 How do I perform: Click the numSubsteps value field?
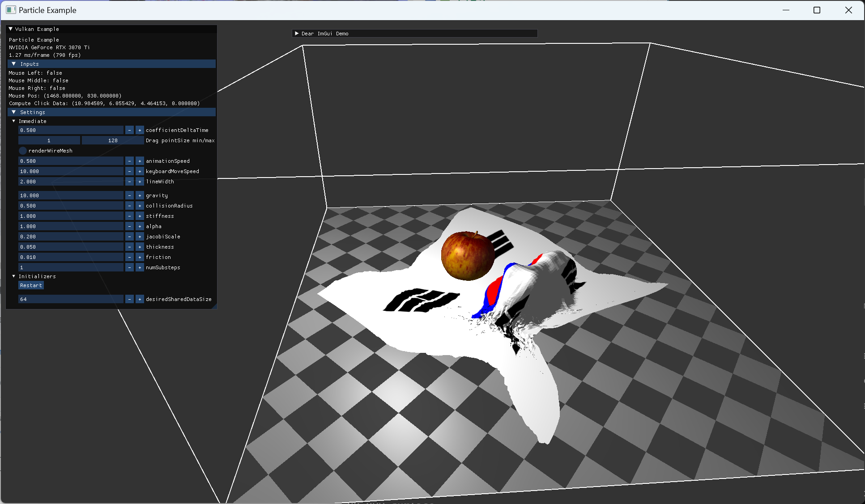[71, 267]
